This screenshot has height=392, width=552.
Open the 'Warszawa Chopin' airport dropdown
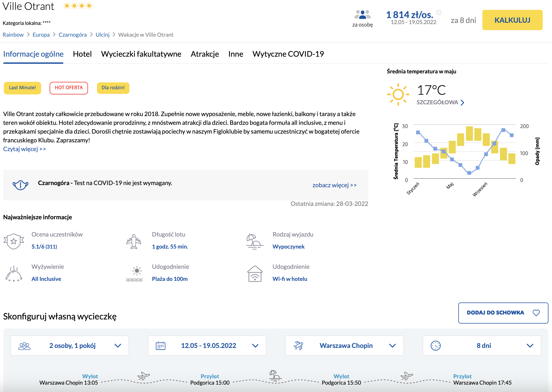click(345, 346)
